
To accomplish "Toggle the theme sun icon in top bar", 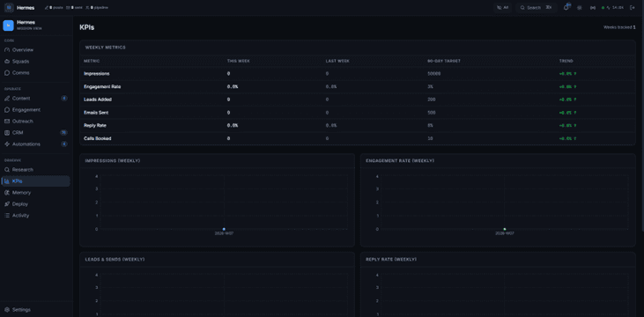I will pyautogui.click(x=580, y=7).
